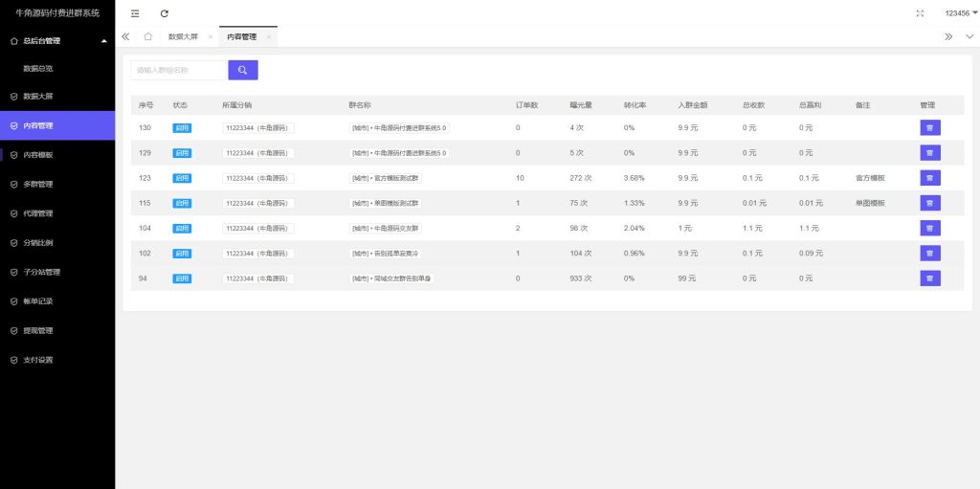Close the 内容管理 tab
This screenshot has height=489, width=980.
(269, 37)
